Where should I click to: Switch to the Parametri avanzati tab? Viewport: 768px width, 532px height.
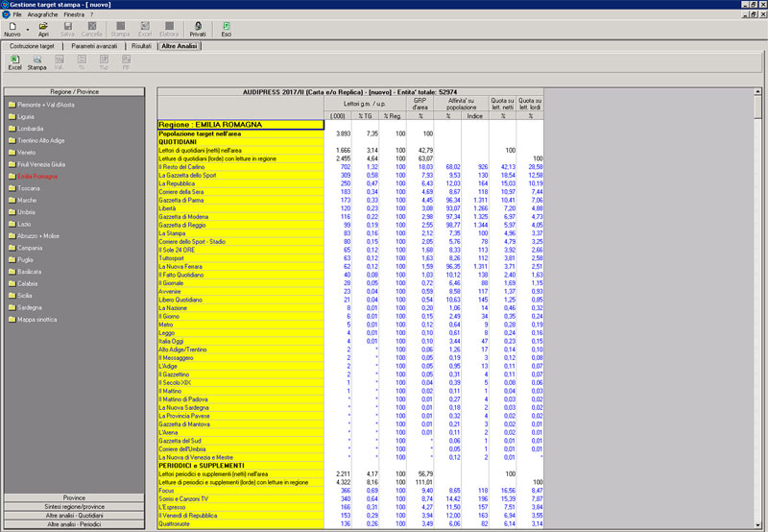point(95,45)
